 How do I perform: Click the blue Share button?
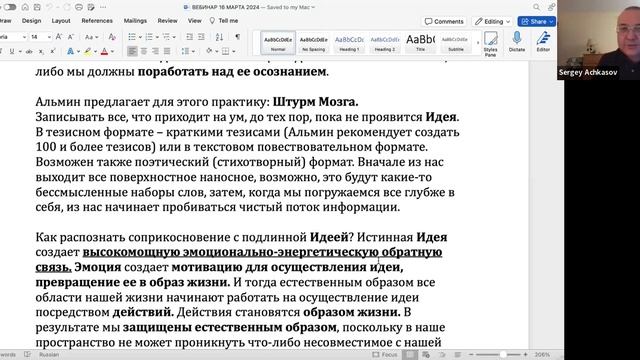point(537,21)
